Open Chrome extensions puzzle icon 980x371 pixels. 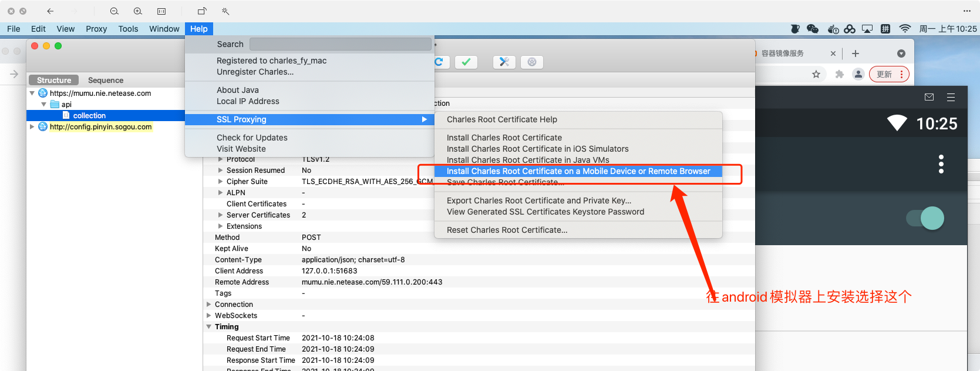(840, 74)
